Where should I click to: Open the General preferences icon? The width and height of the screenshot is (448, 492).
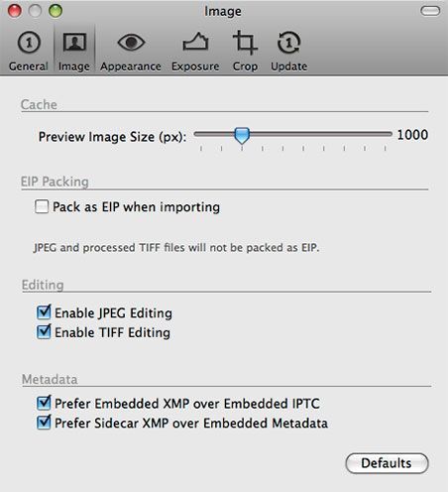pos(29,43)
